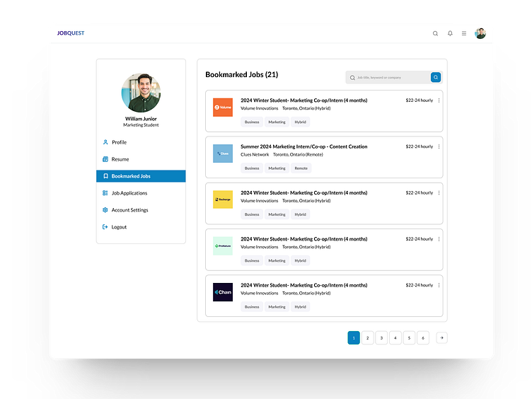The image size is (532, 399).
Task: Click next page arrow button
Action: click(x=441, y=337)
